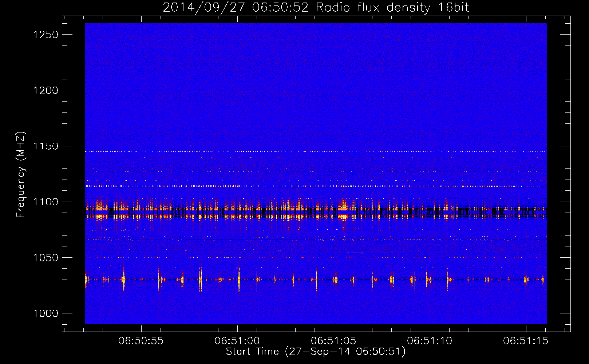Click the 'Start Time (27-Sep-14 06:50:51)' axis label

[316, 352]
